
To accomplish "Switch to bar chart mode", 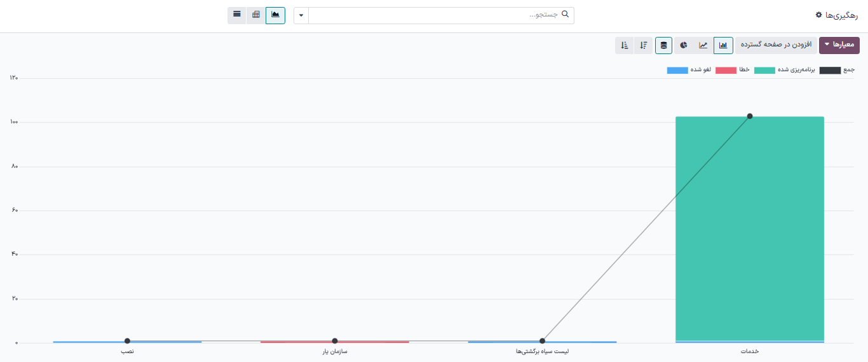I will click(723, 45).
